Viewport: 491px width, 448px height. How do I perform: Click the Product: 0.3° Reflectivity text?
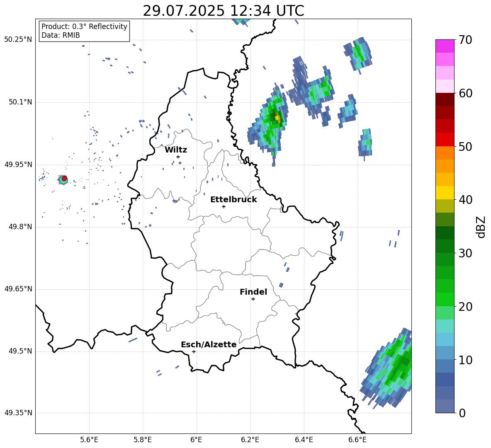(x=84, y=27)
